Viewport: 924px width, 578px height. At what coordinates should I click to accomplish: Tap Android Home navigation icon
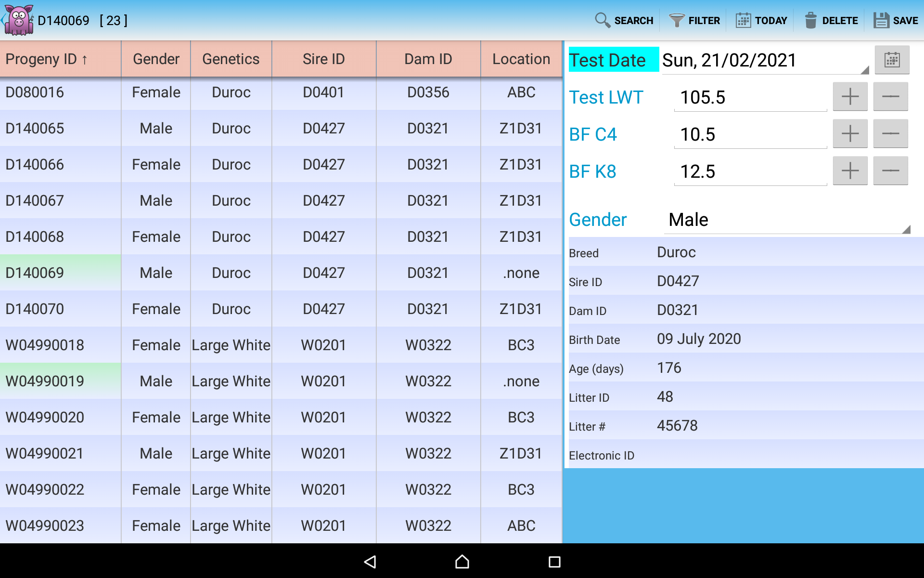(462, 562)
